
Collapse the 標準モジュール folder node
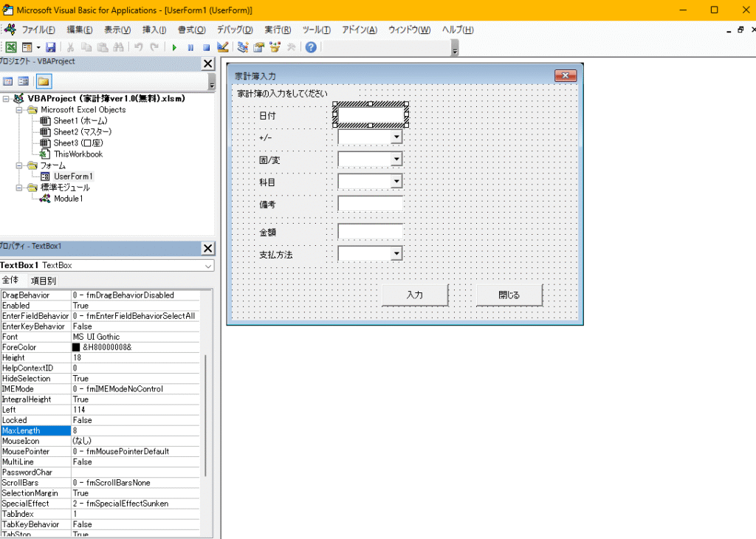(x=19, y=188)
